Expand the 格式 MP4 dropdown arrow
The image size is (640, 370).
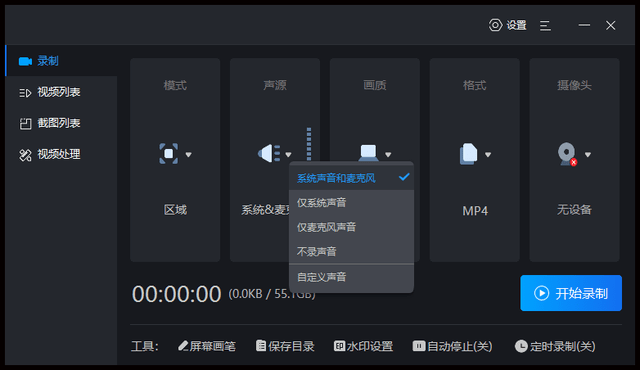[488, 155]
